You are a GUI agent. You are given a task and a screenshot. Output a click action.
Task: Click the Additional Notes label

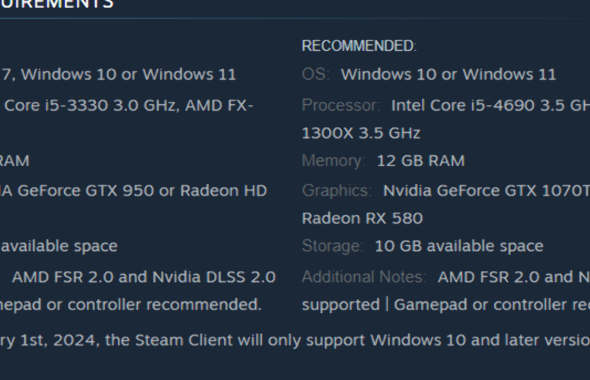tap(364, 277)
